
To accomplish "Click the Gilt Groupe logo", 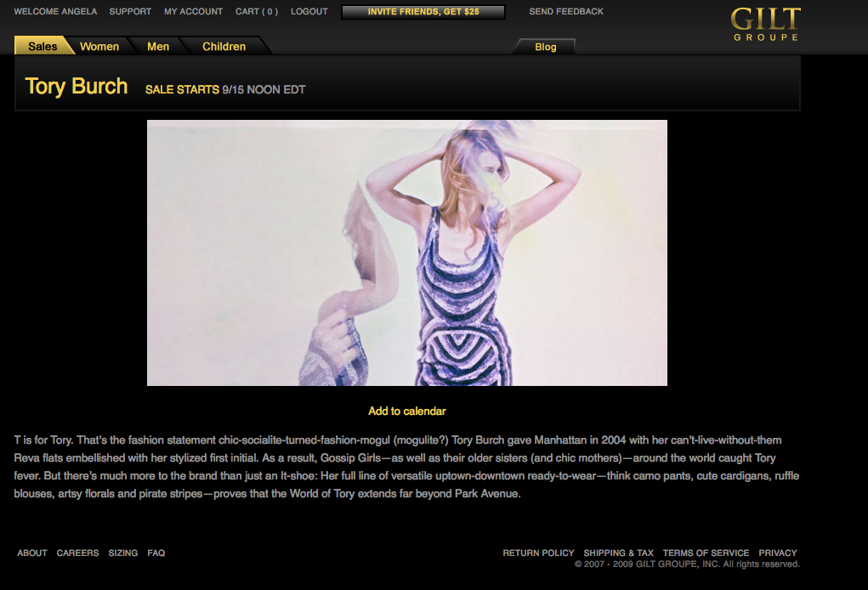I will pos(765,24).
